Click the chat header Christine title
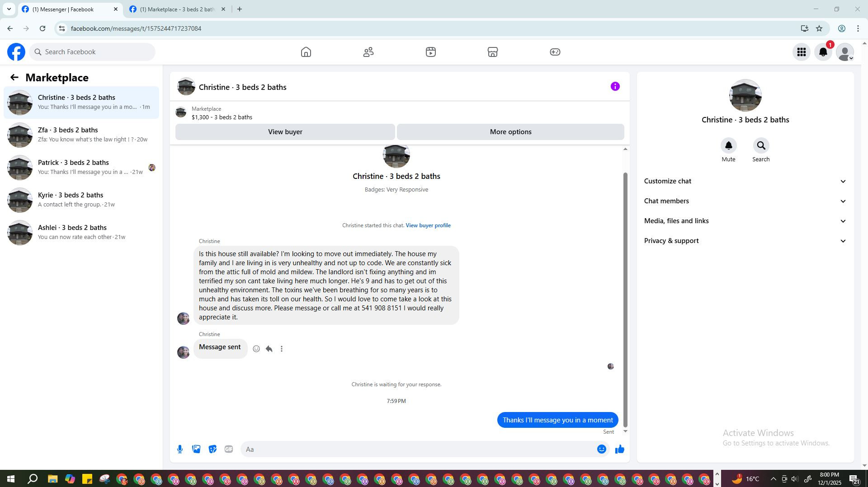Image resolution: width=868 pixels, height=487 pixels. (x=243, y=87)
